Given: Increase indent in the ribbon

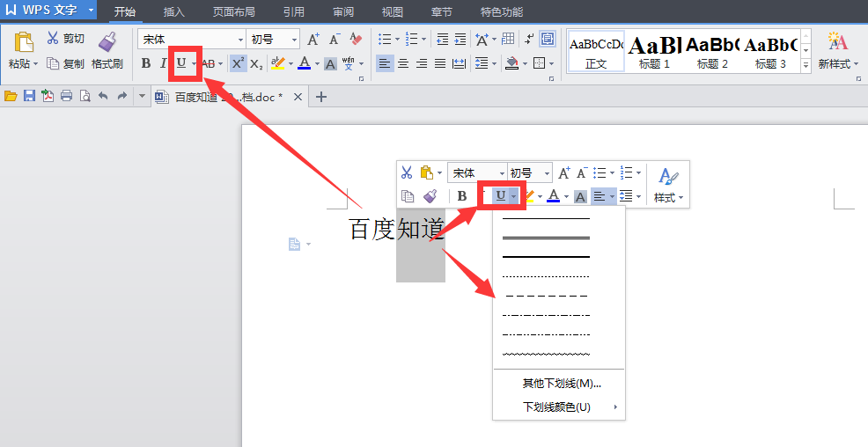Looking at the screenshot, I should coord(460,39).
